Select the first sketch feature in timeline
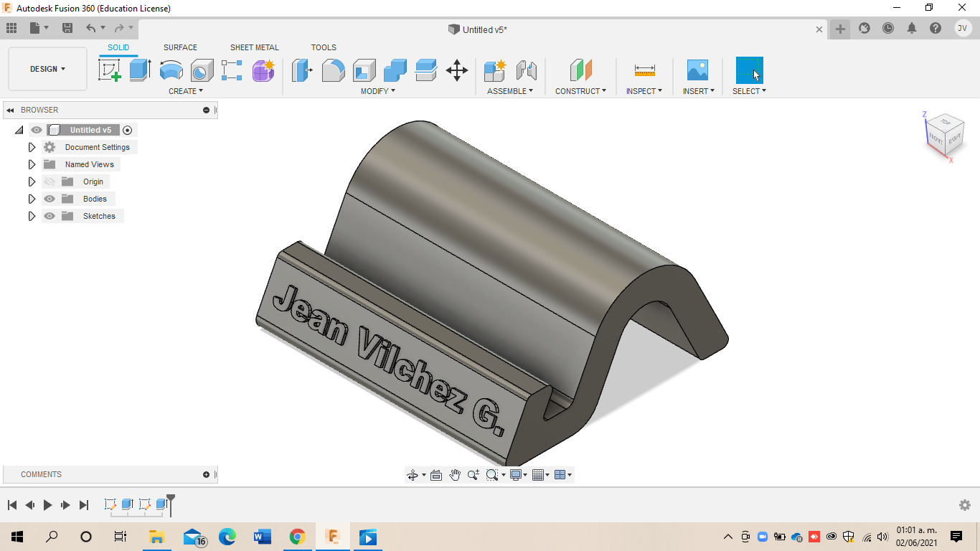Image resolution: width=980 pixels, height=551 pixels. click(x=110, y=504)
